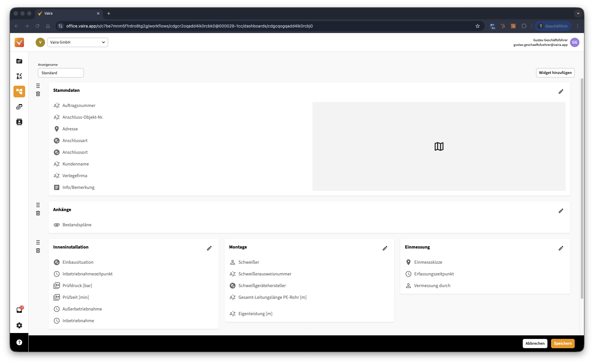The height and width of the screenshot is (364, 594).
Task: Open the inbox icon with notification badge
Action: (x=19, y=310)
